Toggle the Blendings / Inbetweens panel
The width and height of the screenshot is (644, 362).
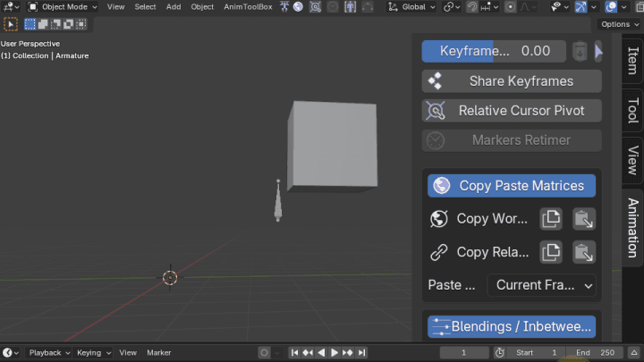pyautogui.click(x=512, y=326)
